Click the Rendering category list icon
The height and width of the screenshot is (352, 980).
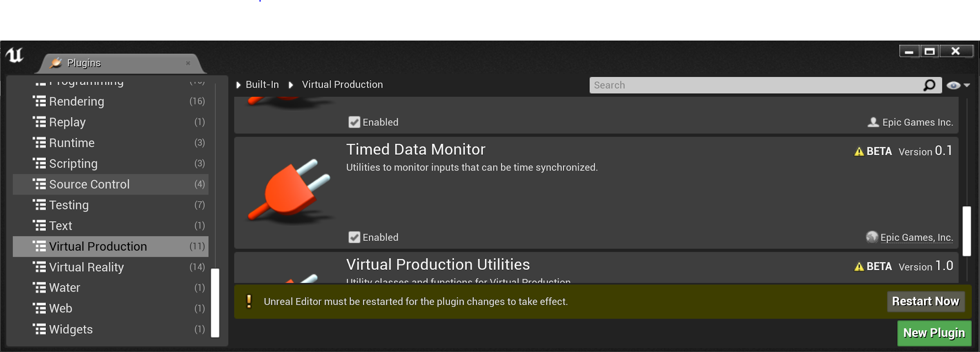pyautogui.click(x=39, y=101)
